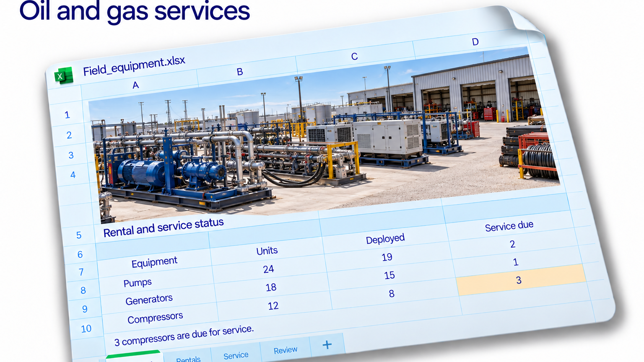Select the Pumps units cell '24'

coord(269,269)
